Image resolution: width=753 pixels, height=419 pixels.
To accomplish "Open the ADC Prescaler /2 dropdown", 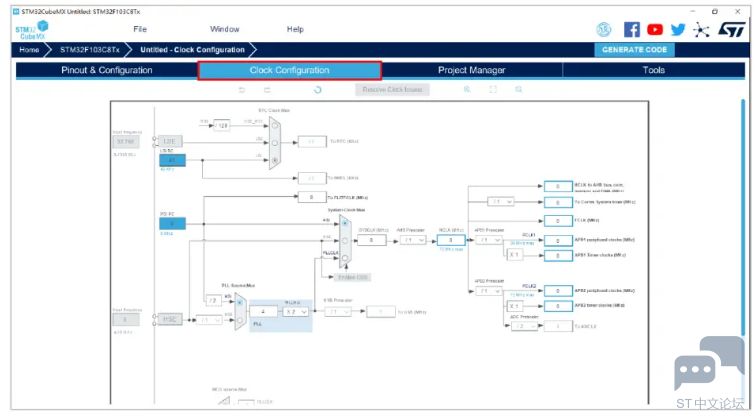I will click(524, 326).
